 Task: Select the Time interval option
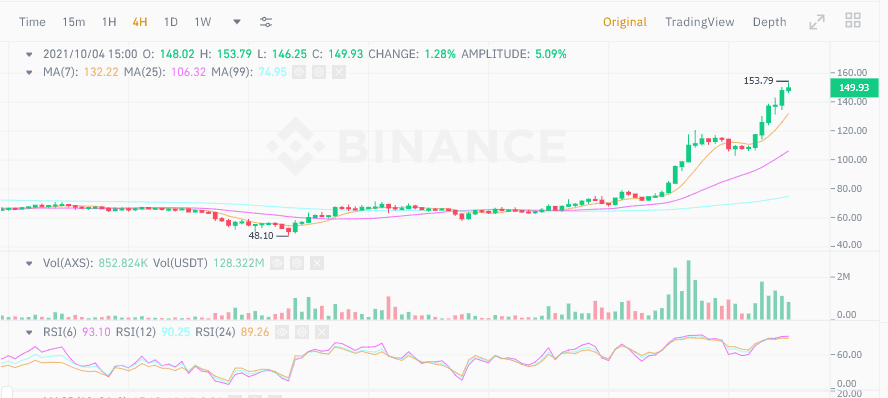tap(32, 22)
